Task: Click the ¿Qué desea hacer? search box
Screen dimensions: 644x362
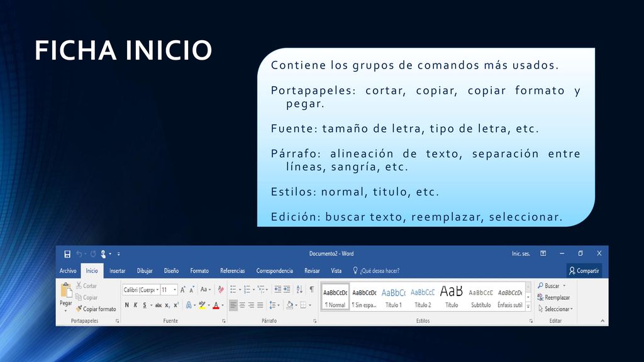Action: 376,271
